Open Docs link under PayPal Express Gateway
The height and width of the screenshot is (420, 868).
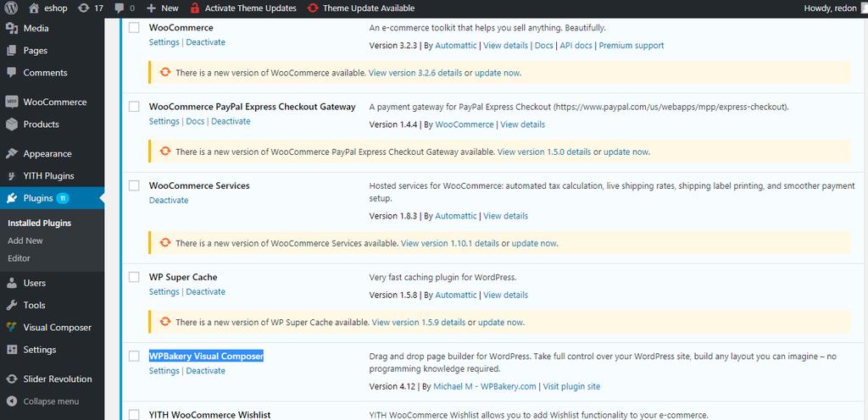click(x=195, y=121)
